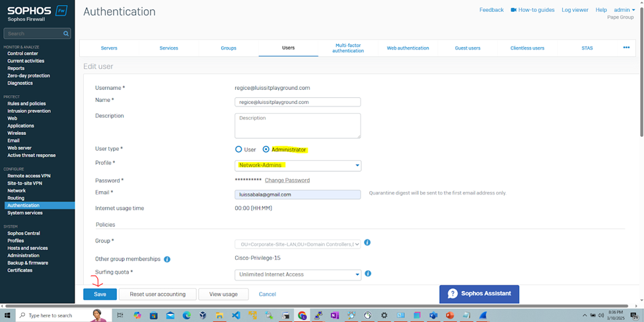644x322 pixels.
Task: Open the Help link
Action: [601, 10]
